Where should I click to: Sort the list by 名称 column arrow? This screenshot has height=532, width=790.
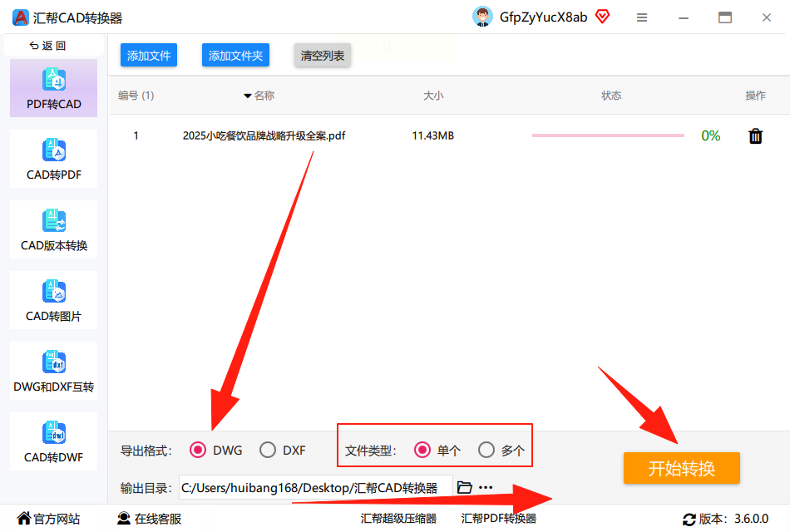247,96
